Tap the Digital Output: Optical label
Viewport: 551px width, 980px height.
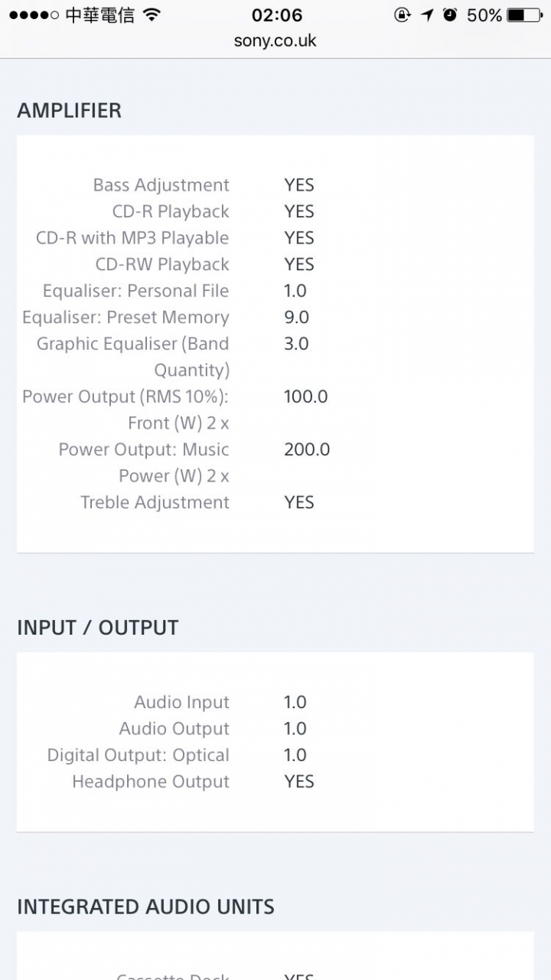tap(138, 756)
